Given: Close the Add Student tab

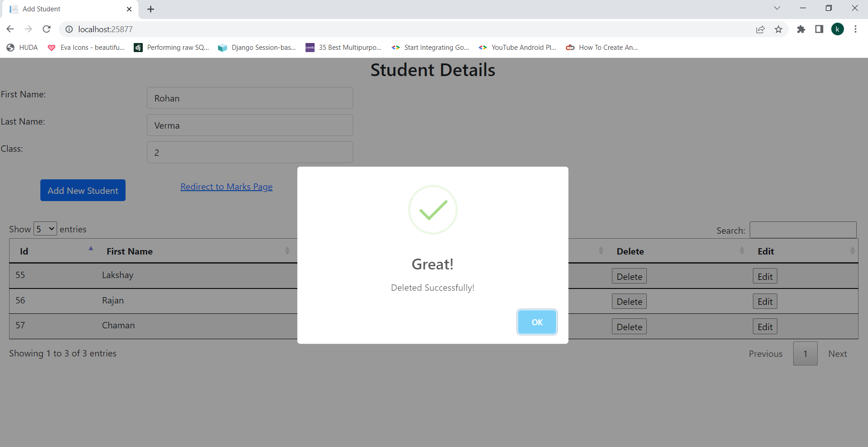Looking at the screenshot, I should [x=129, y=9].
